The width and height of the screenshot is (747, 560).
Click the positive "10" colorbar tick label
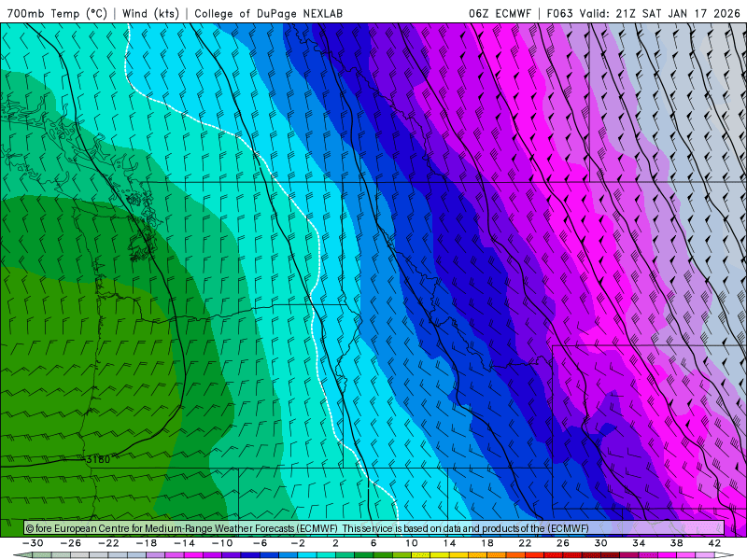point(412,543)
